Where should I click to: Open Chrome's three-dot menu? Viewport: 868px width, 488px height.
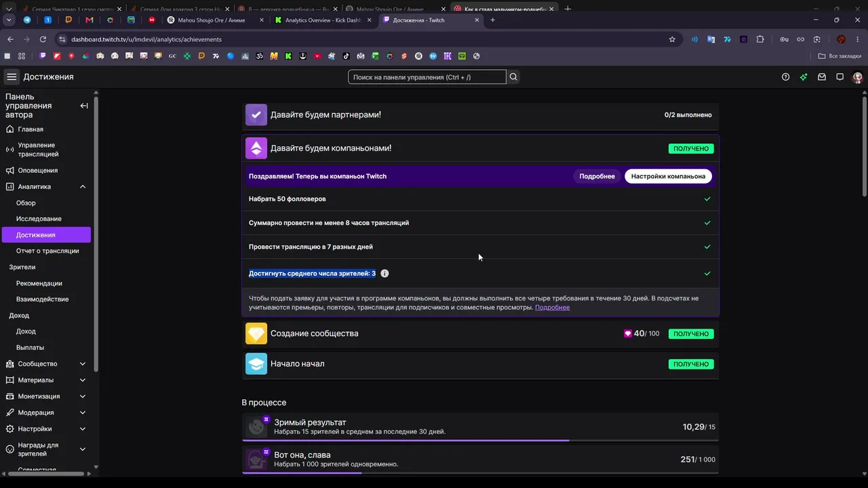[x=857, y=39]
